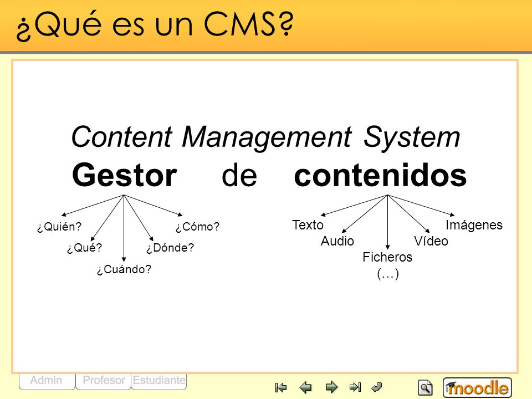This screenshot has height=399, width=532.
Task: Switch to the Estudiante tab
Action: point(159,381)
